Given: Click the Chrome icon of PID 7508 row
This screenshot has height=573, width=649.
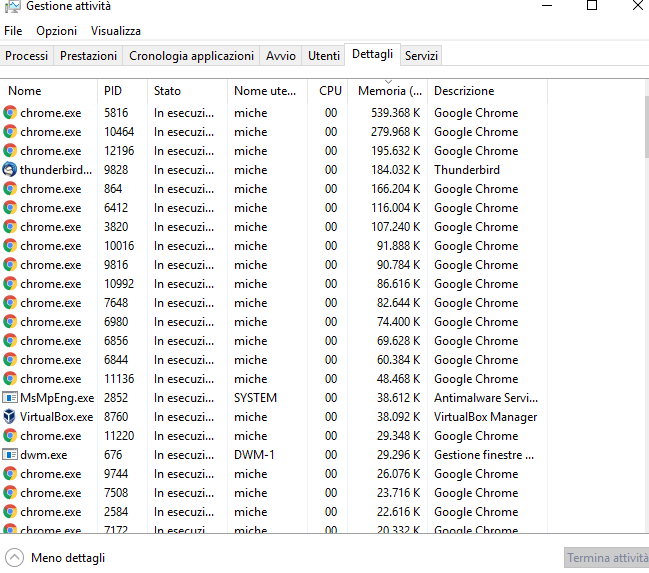Looking at the screenshot, I should [10, 493].
